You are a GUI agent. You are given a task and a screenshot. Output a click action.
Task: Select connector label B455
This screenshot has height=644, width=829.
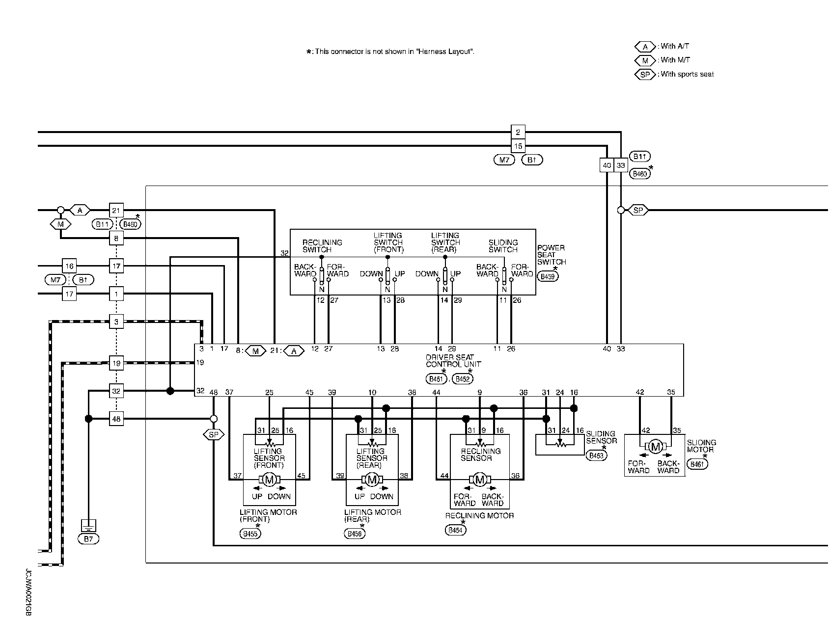pyautogui.click(x=250, y=534)
